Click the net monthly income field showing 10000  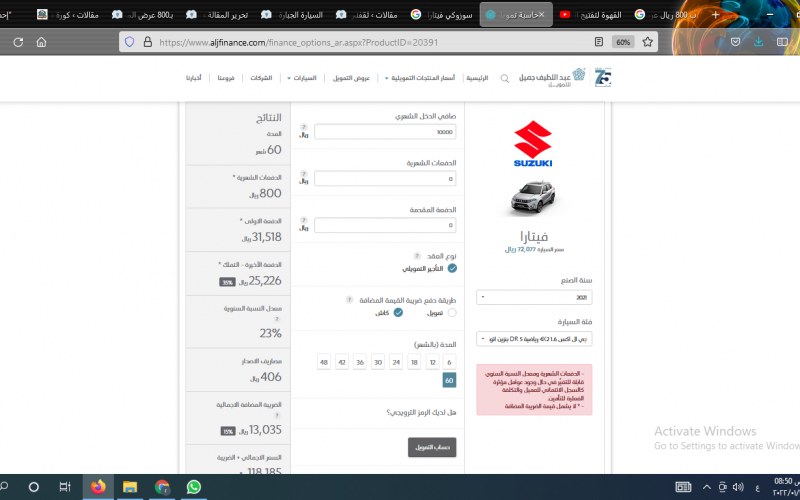[385, 132]
